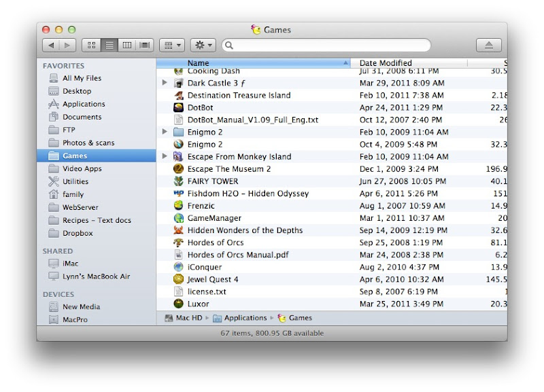
Task: Click the Finder search field
Action: click(326, 46)
